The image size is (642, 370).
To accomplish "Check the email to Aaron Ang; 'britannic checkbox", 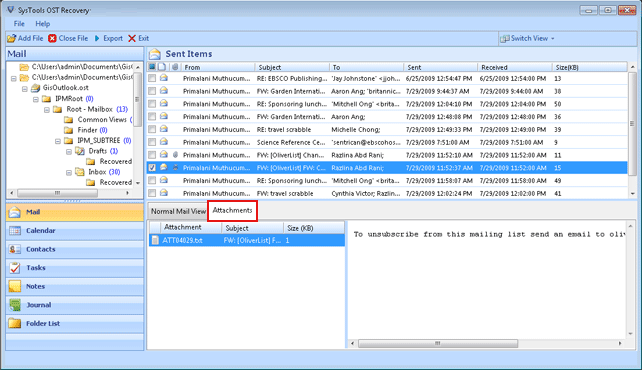I will pyautogui.click(x=152, y=91).
